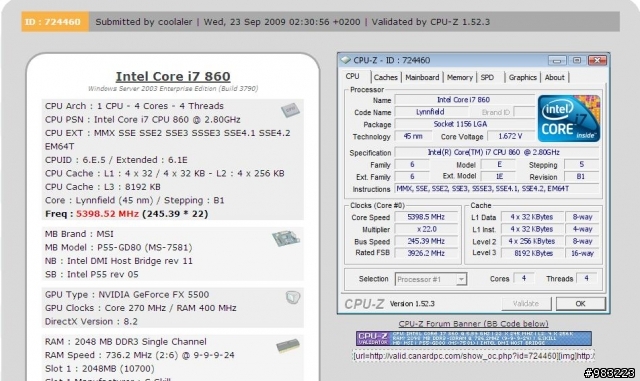Click the RAM module icon beside RAM row

(x=288, y=346)
